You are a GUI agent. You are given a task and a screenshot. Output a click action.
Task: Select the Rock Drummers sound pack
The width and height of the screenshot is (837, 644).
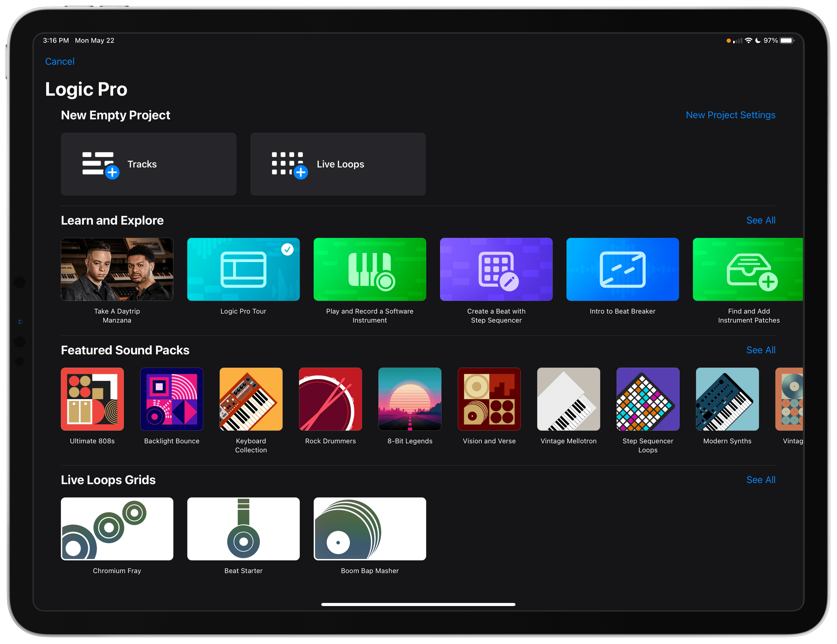coord(331,399)
